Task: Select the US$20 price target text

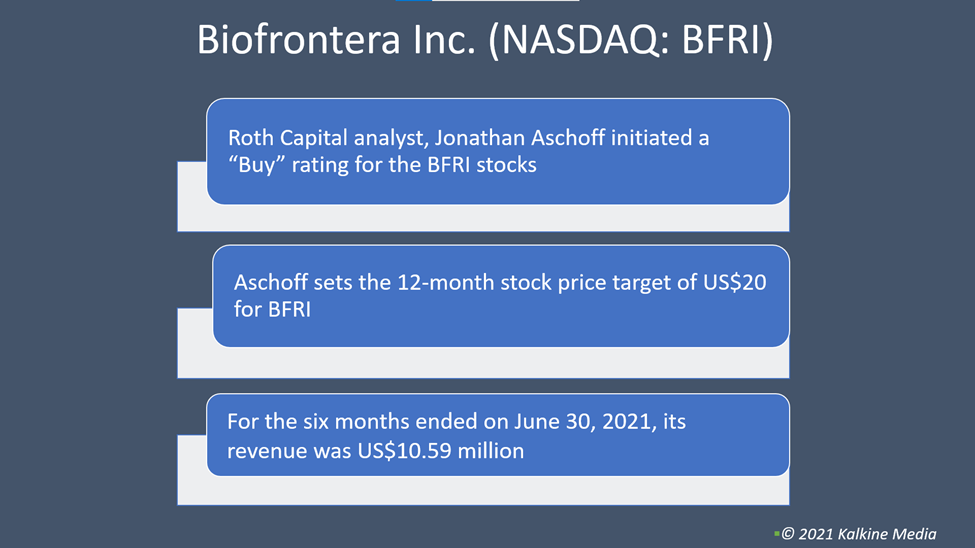Action: click(x=735, y=282)
